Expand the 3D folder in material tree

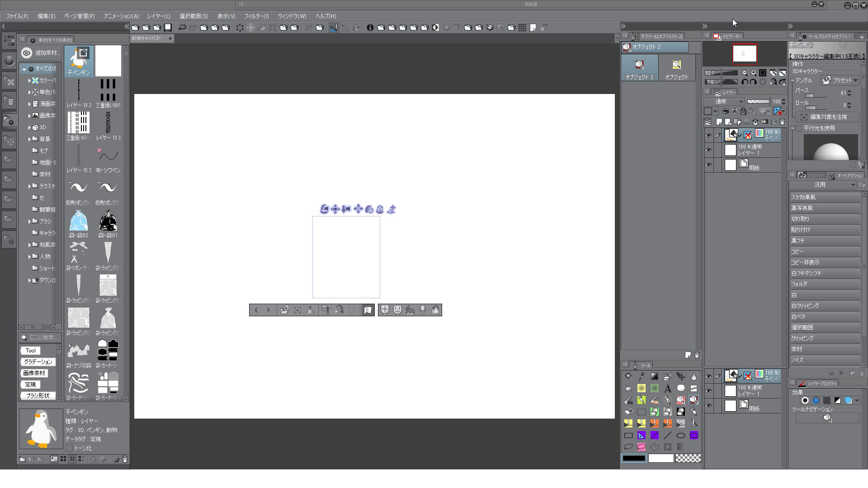(29, 127)
